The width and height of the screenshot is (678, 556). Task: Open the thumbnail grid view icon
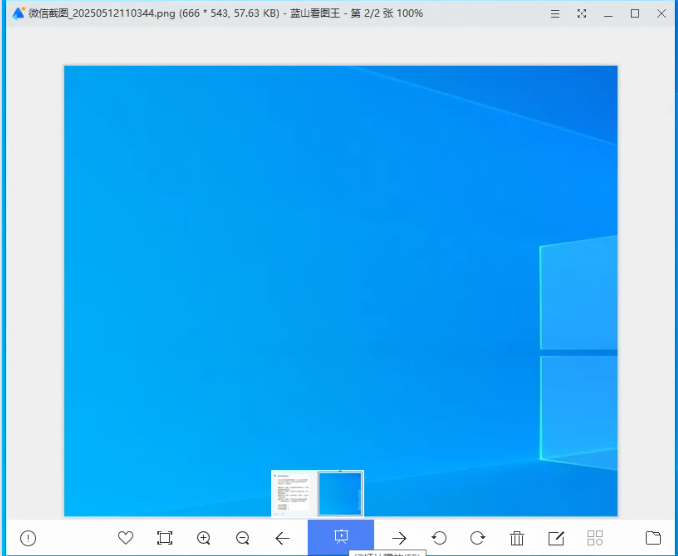coord(595,538)
